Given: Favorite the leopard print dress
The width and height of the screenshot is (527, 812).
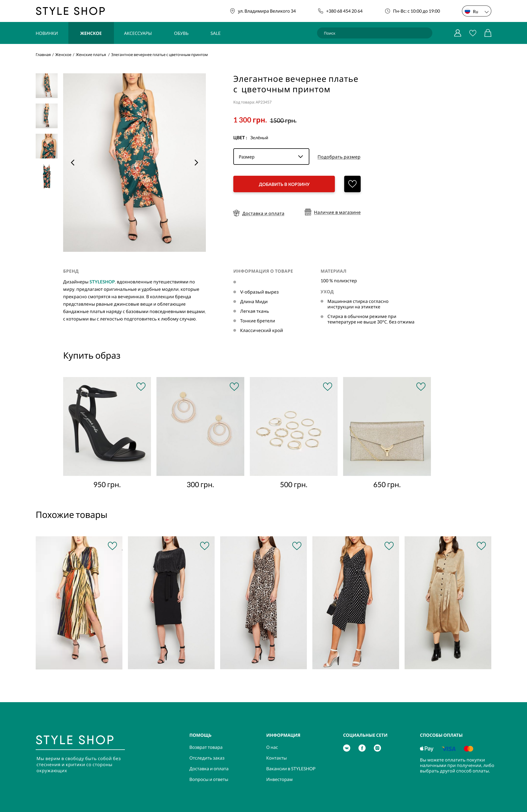Looking at the screenshot, I should coord(297,546).
